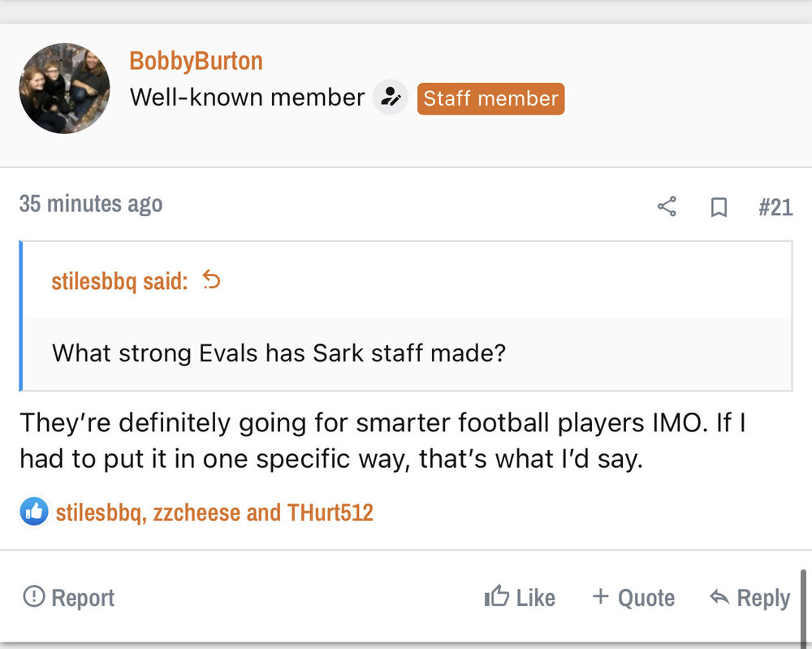Screen dimensions: 812x649
Task: Open THurt512's profile from the likes list
Action: tap(330, 513)
